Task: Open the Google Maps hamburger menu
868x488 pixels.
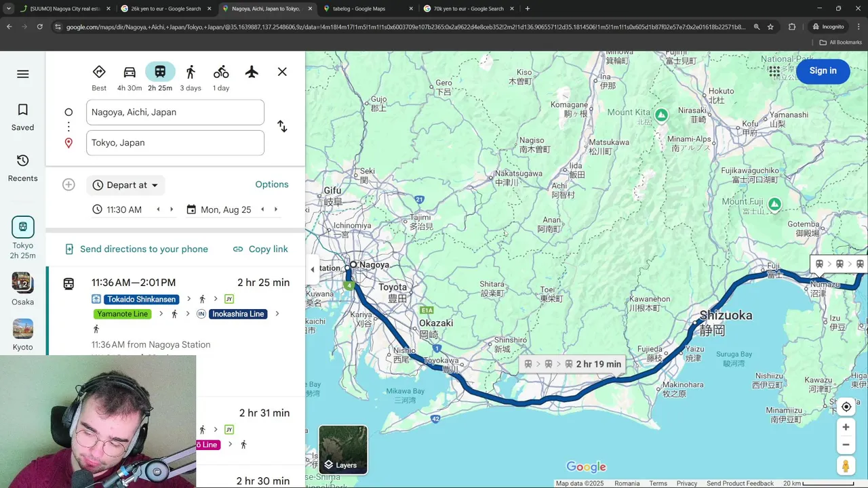Action: [x=22, y=74]
